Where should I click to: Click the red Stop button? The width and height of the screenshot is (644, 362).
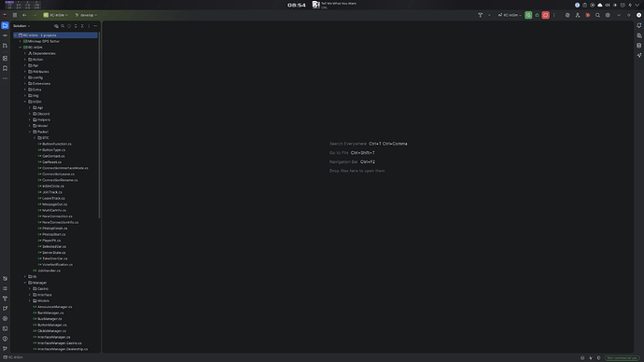coord(545,15)
